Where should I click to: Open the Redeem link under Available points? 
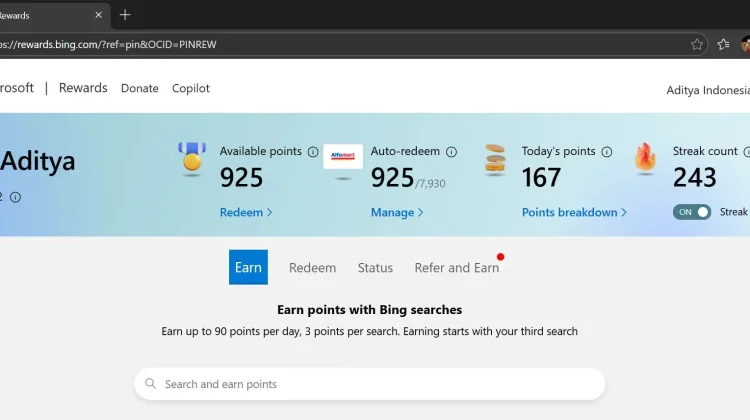246,212
